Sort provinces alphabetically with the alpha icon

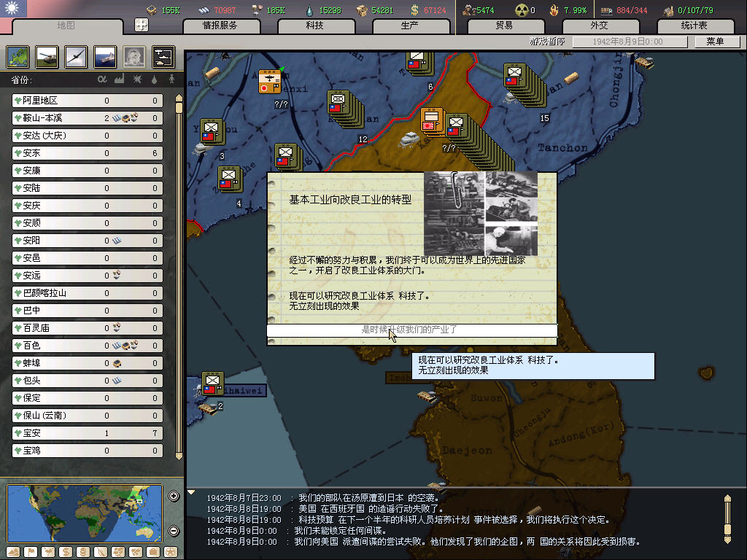102,79
